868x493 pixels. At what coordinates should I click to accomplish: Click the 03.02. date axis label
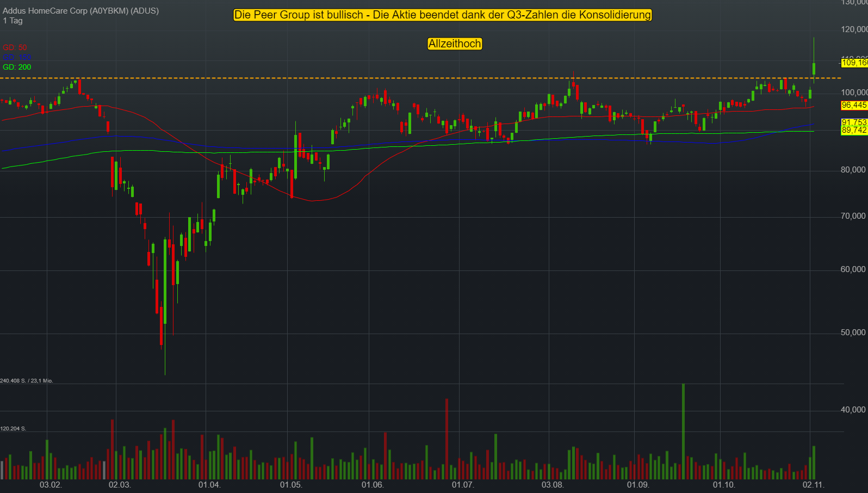[51, 485]
